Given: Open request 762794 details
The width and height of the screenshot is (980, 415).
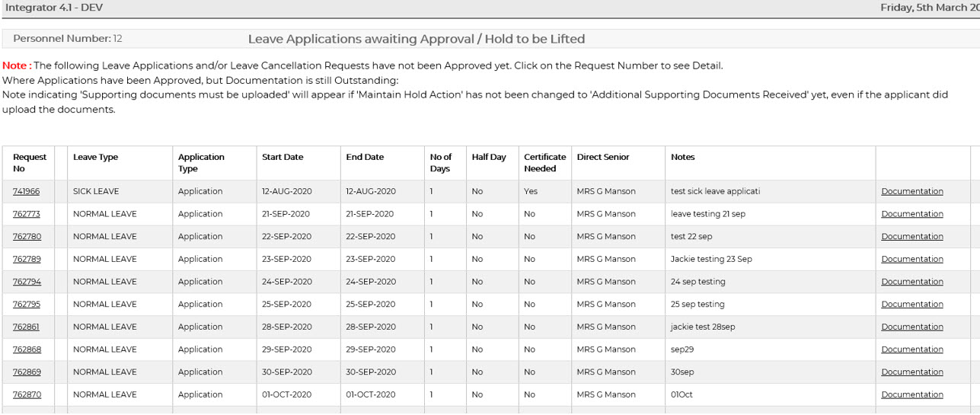Looking at the screenshot, I should point(27,282).
